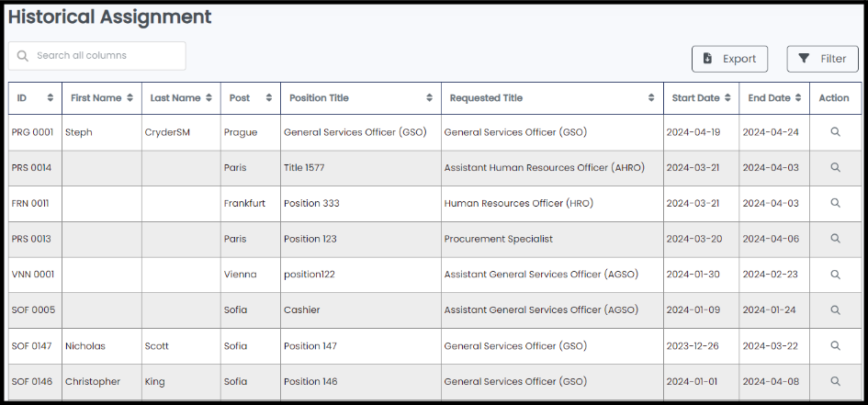Sort table by ID column arrows

click(51, 98)
